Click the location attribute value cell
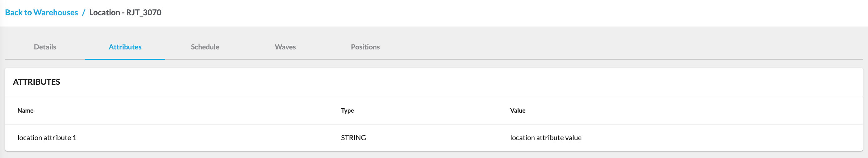The height and width of the screenshot is (158, 868). click(545, 137)
